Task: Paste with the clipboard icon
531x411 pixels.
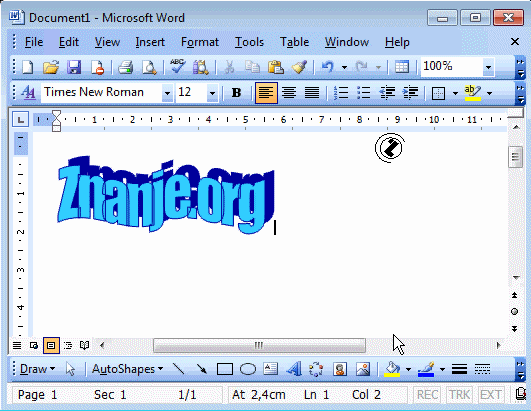Action: point(276,67)
